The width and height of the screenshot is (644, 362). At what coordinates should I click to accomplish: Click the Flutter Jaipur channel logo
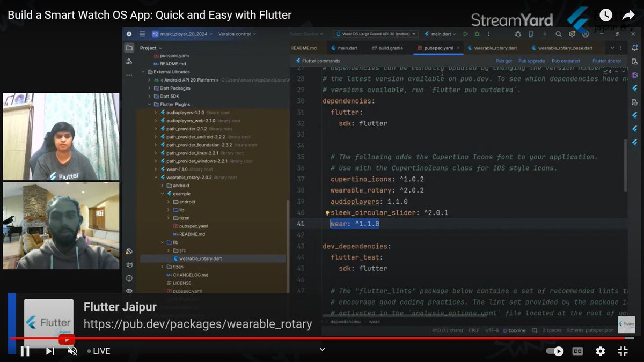point(49,322)
